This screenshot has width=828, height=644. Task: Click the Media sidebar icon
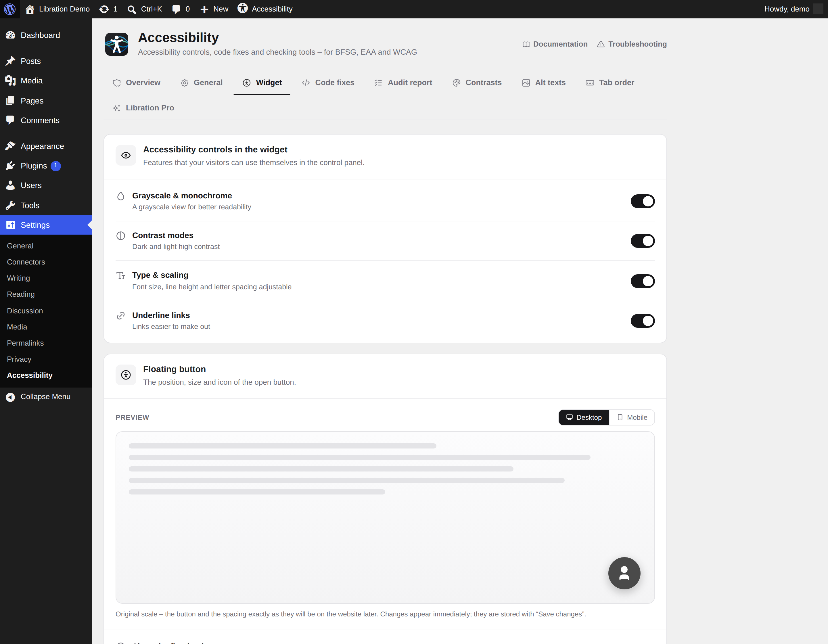pos(11,81)
